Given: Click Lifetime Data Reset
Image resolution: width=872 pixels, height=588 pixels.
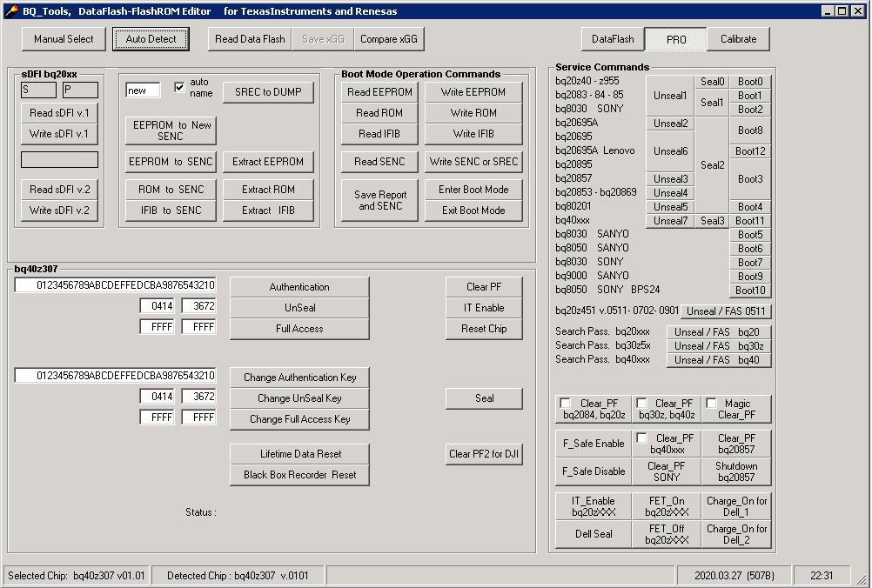Looking at the screenshot, I should (x=299, y=454).
